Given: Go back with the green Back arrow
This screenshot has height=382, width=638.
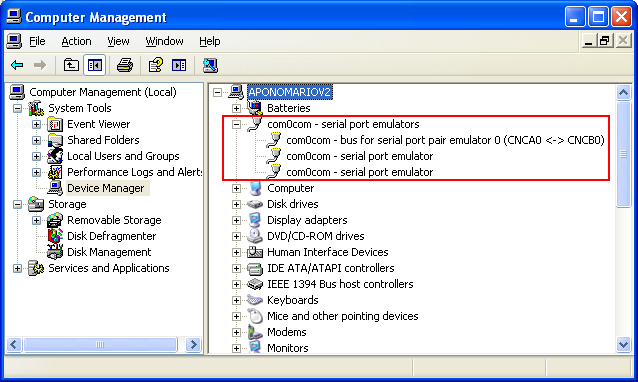Looking at the screenshot, I should pyautogui.click(x=17, y=65).
